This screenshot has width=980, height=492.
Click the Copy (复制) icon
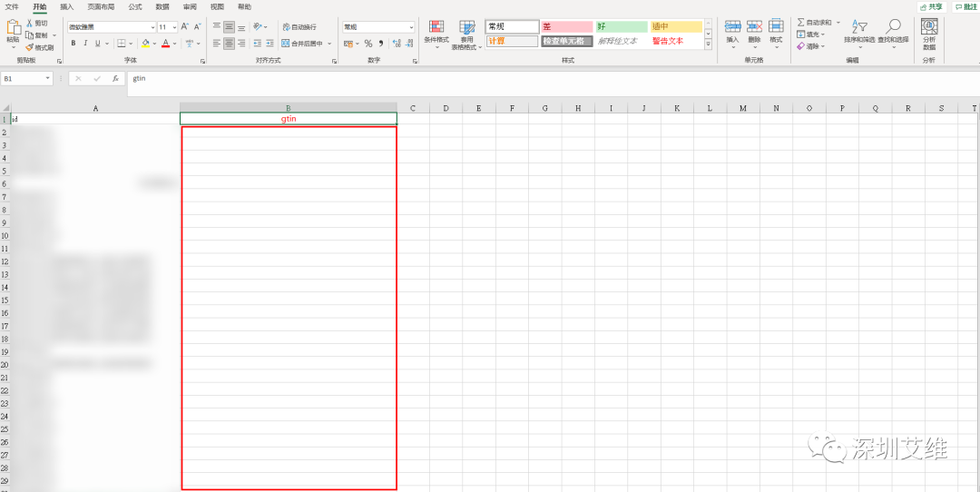[x=29, y=35]
